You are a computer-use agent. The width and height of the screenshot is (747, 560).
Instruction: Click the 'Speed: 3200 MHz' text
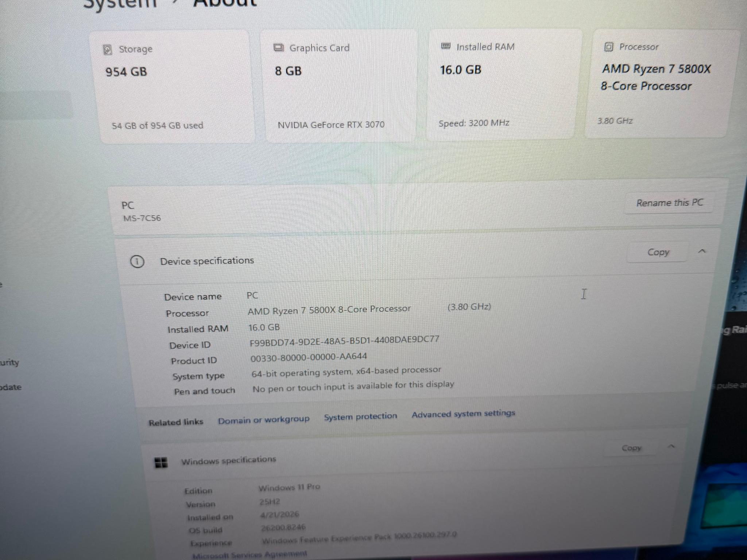pyautogui.click(x=474, y=123)
